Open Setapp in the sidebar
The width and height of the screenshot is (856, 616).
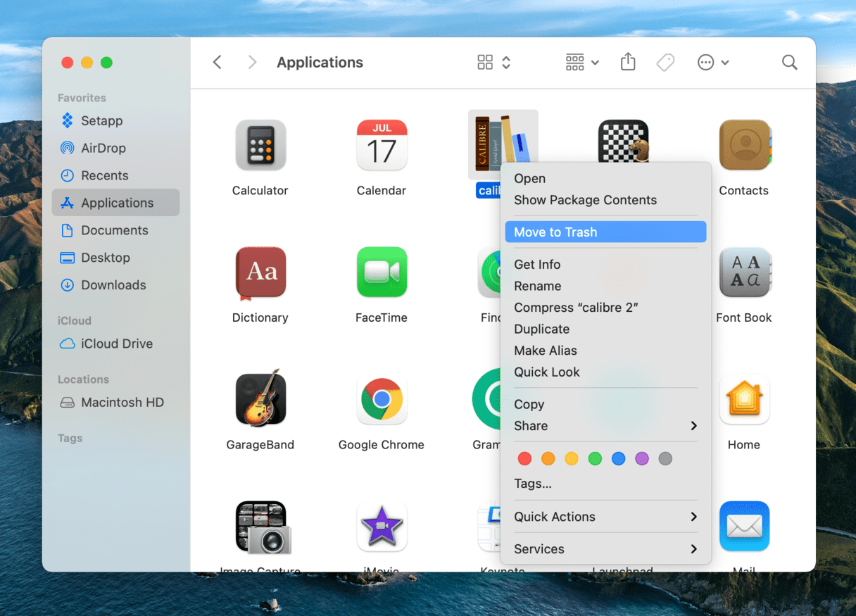(115, 121)
